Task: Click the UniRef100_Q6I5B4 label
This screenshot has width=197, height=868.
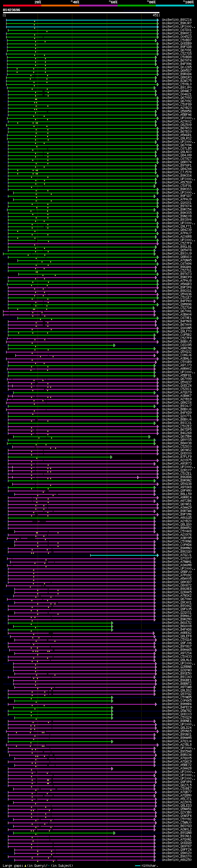Action: click(177, 437)
